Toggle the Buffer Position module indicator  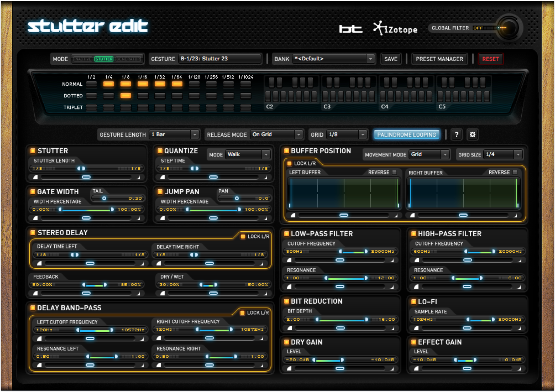[x=286, y=151]
